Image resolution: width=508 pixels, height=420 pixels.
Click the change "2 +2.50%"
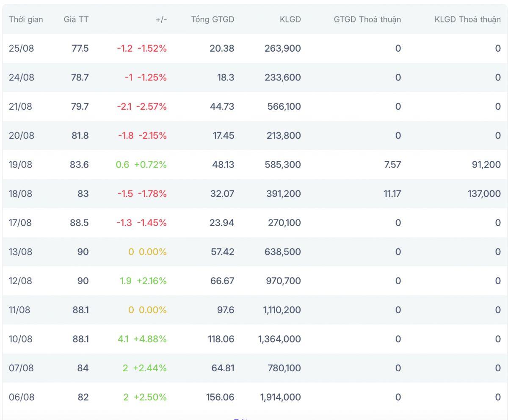145,397
